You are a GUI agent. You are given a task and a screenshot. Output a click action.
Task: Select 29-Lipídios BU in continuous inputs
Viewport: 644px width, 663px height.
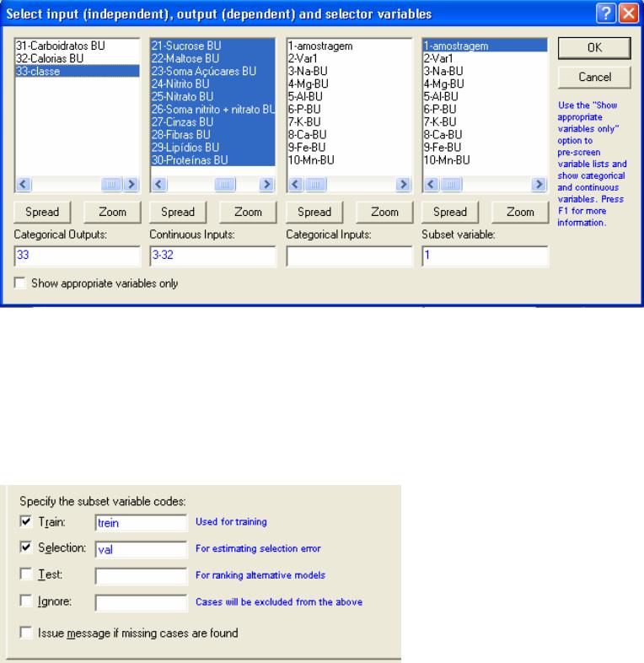tap(212, 147)
